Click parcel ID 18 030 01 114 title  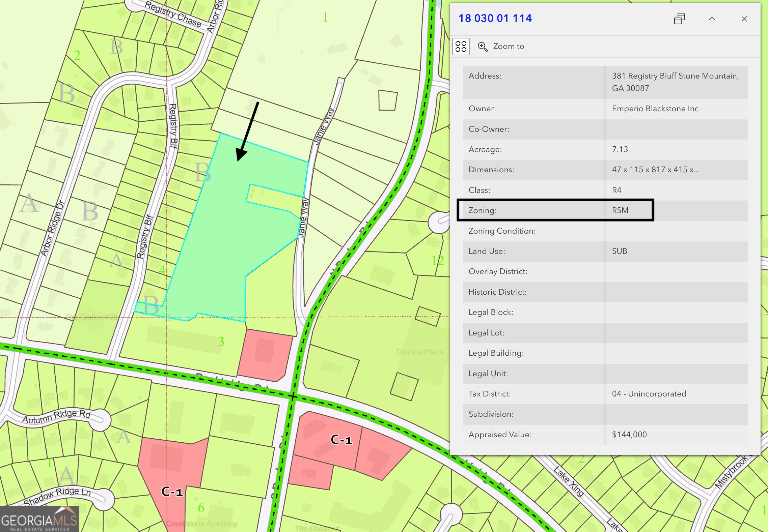pyautogui.click(x=495, y=18)
